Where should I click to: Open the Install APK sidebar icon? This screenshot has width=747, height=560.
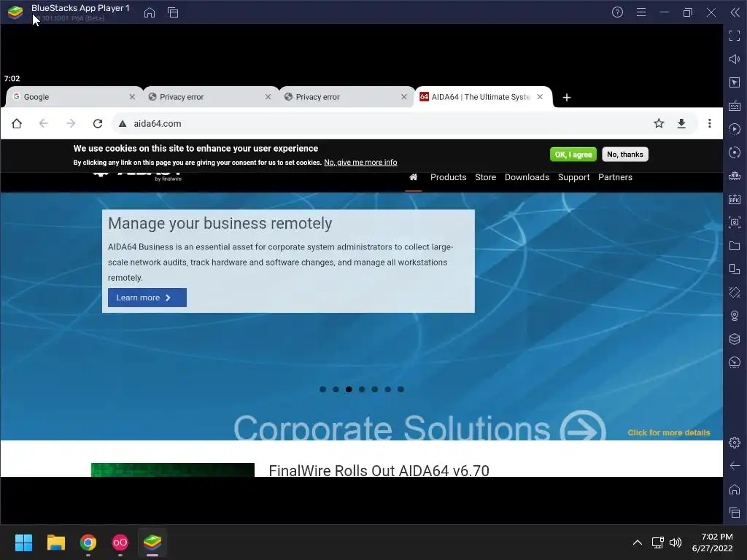click(x=735, y=199)
